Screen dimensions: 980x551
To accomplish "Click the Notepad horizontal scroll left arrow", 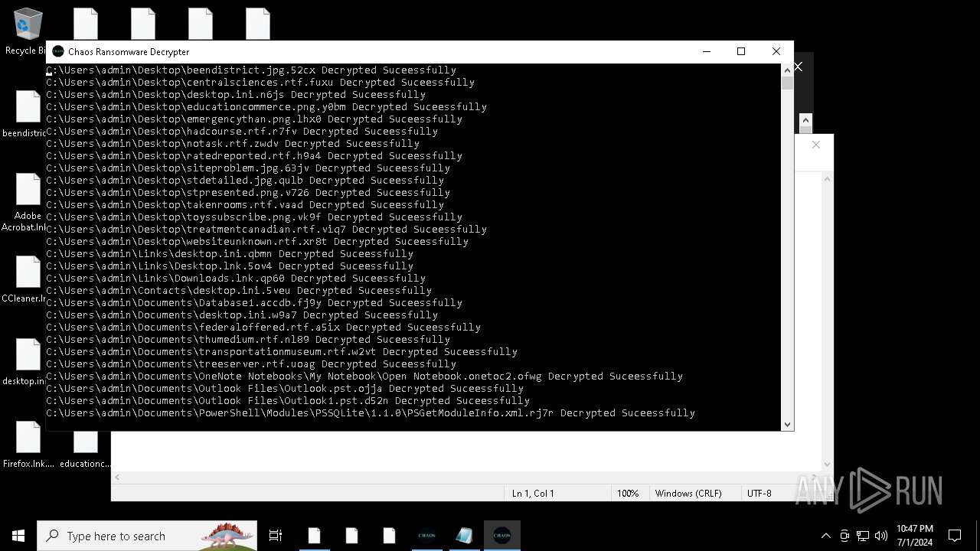I will point(118,477).
